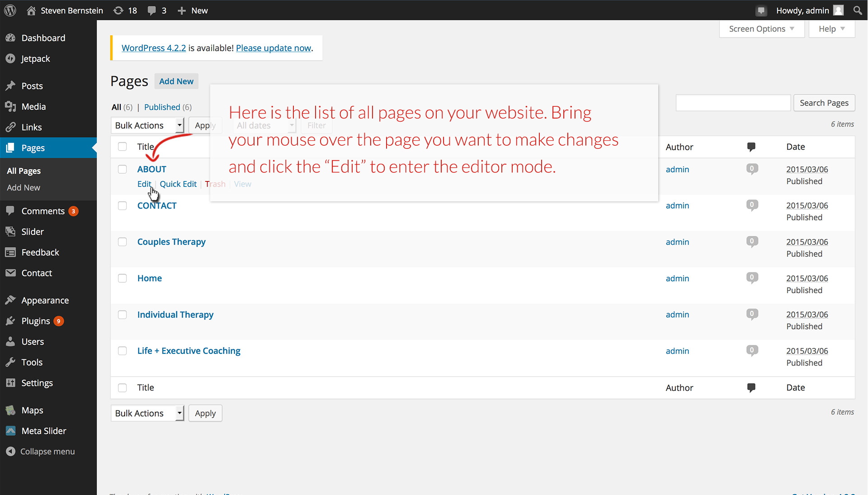The image size is (868, 495).
Task: Toggle select-all checkbox in table header
Action: click(x=122, y=147)
